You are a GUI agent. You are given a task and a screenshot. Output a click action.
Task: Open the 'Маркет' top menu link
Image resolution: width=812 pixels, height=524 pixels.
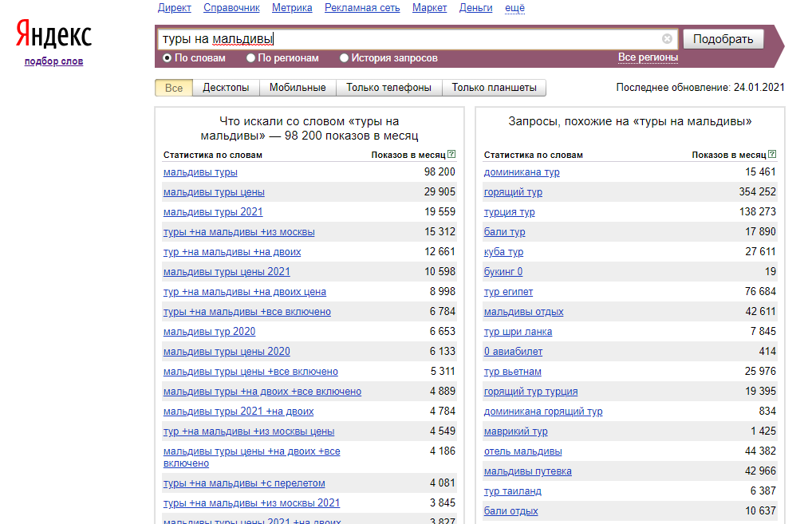point(429,8)
